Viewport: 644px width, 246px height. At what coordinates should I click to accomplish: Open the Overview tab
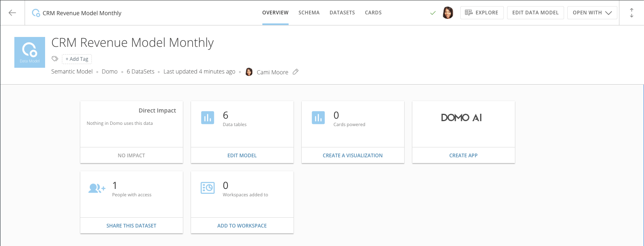tap(275, 13)
